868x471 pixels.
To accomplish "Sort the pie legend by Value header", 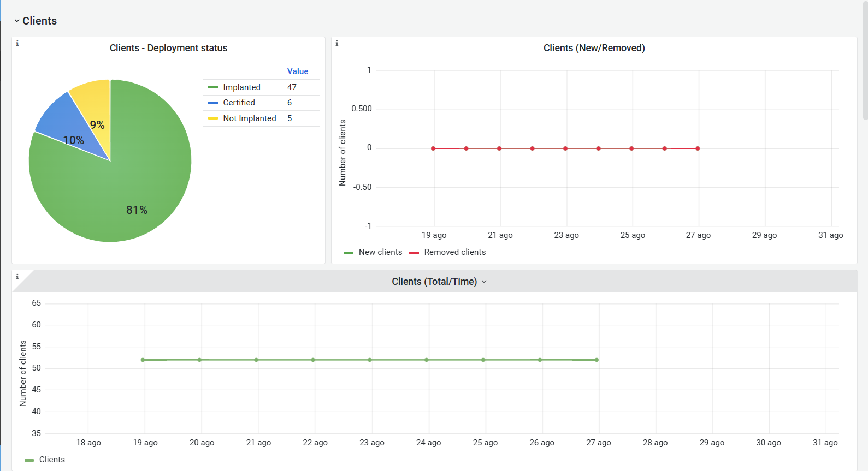I will [298, 71].
